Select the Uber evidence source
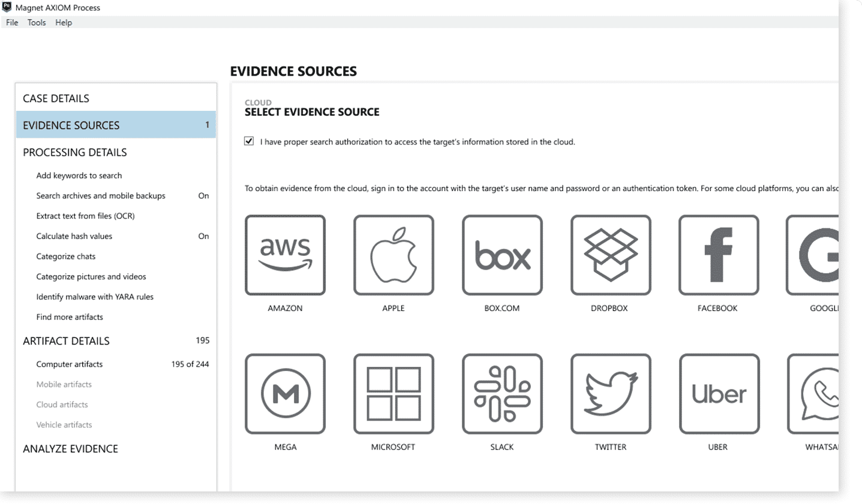The image size is (862, 504). tap(719, 394)
